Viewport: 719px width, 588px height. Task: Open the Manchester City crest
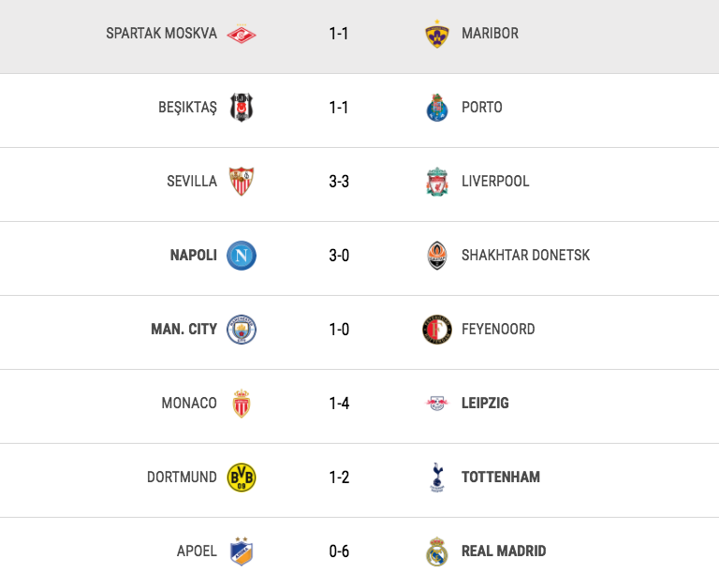coord(242,330)
